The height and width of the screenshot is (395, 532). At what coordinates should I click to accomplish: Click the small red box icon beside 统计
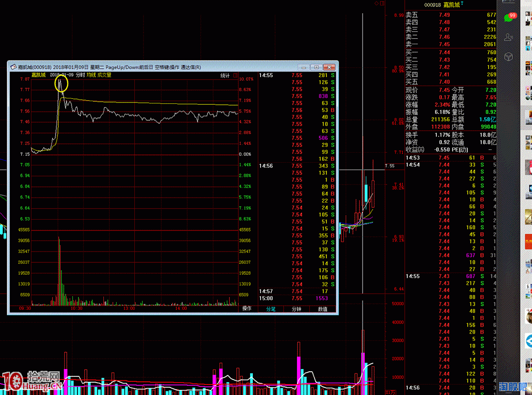[235, 75]
